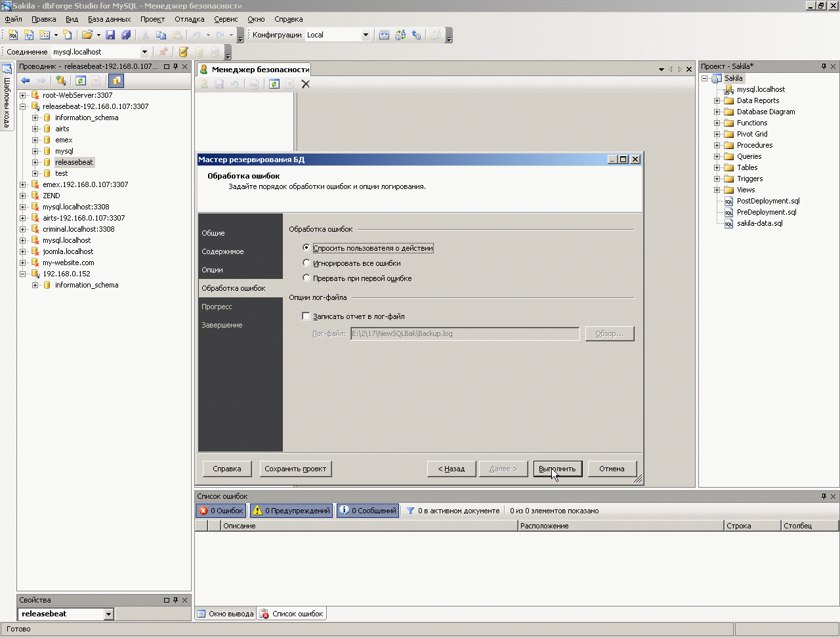The width and height of the screenshot is (840, 638).
Task: Select joomla.localhost in the connection tree
Action: point(68,251)
